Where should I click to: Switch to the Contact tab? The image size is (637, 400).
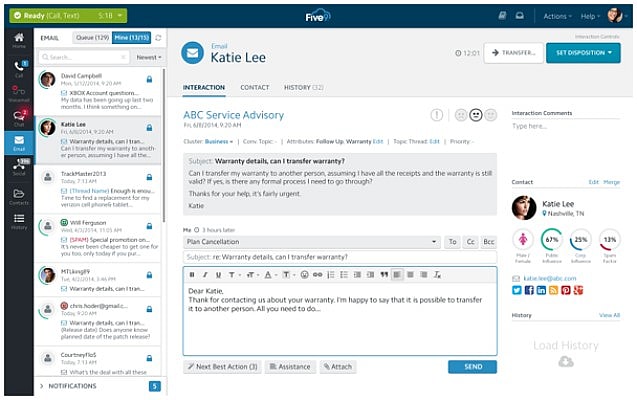click(x=254, y=88)
